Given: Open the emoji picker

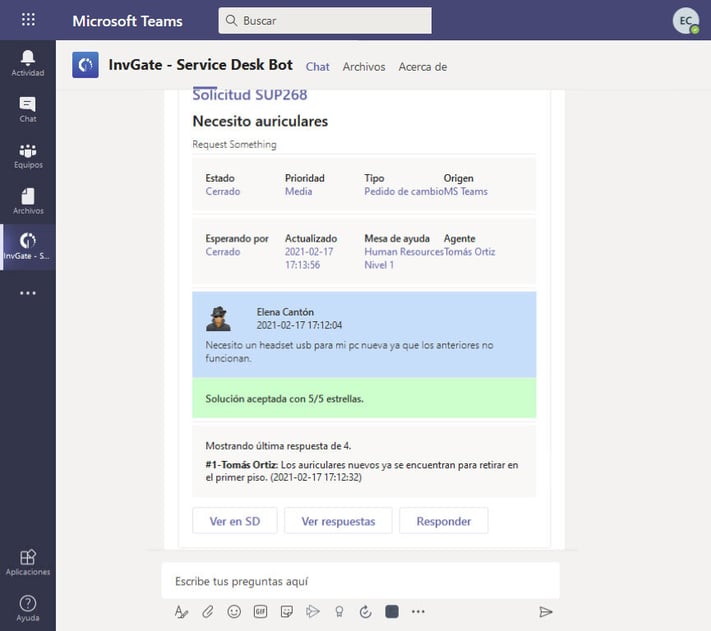Looking at the screenshot, I should point(234,612).
